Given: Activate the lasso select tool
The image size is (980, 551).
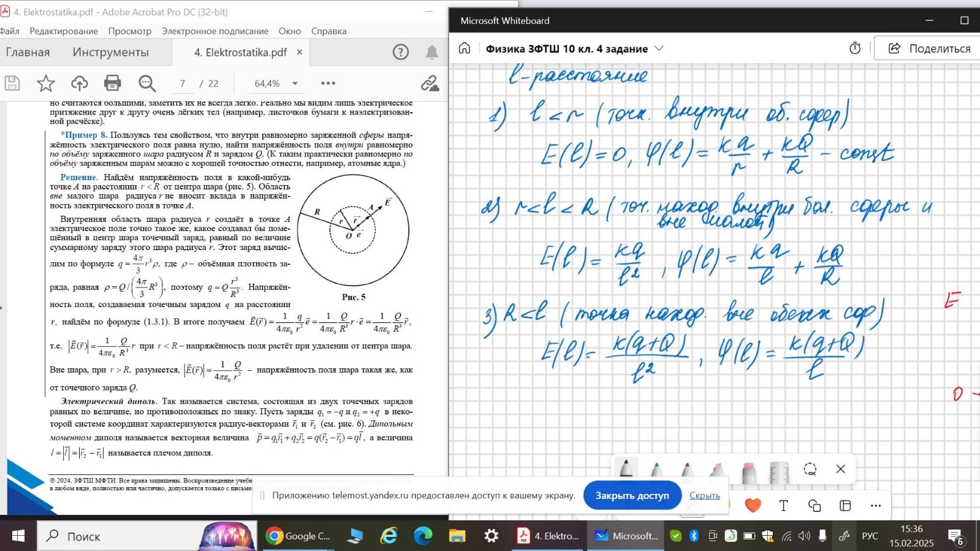Looking at the screenshot, I should [x=810, y=469].
